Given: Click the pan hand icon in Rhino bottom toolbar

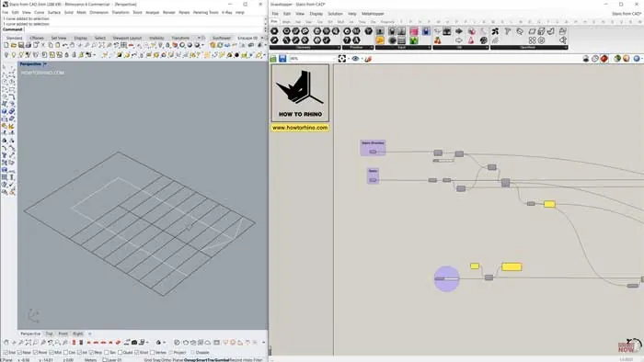Looking at the screenshot, I should (6, 343).
